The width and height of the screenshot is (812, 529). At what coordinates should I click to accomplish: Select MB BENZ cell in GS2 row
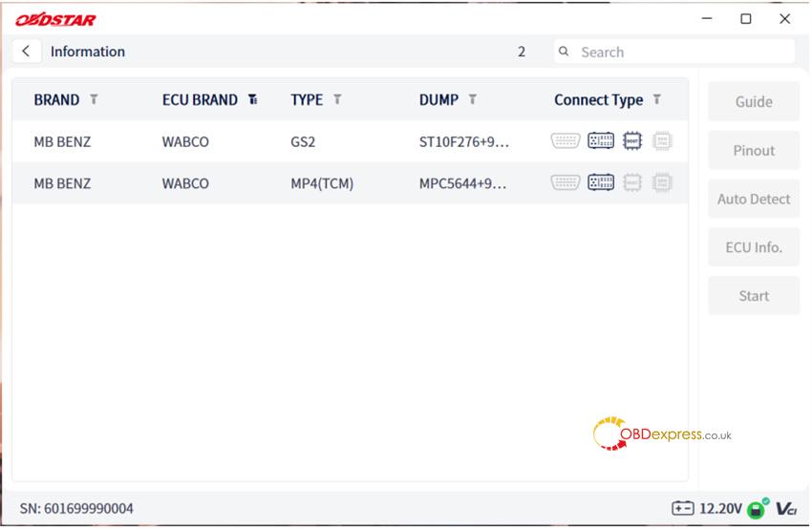62,141
